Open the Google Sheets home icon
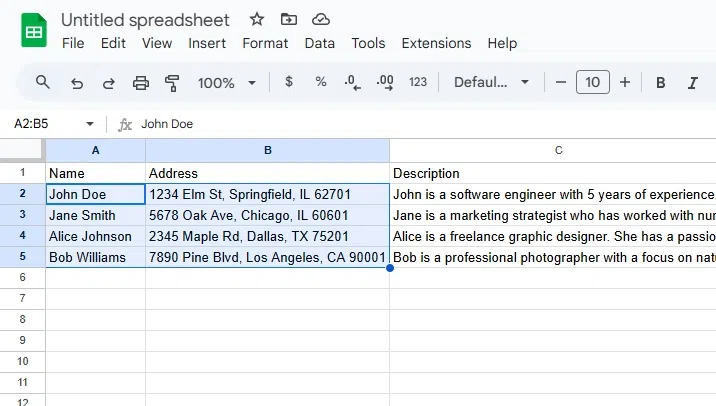 click(x=34, y=31)
